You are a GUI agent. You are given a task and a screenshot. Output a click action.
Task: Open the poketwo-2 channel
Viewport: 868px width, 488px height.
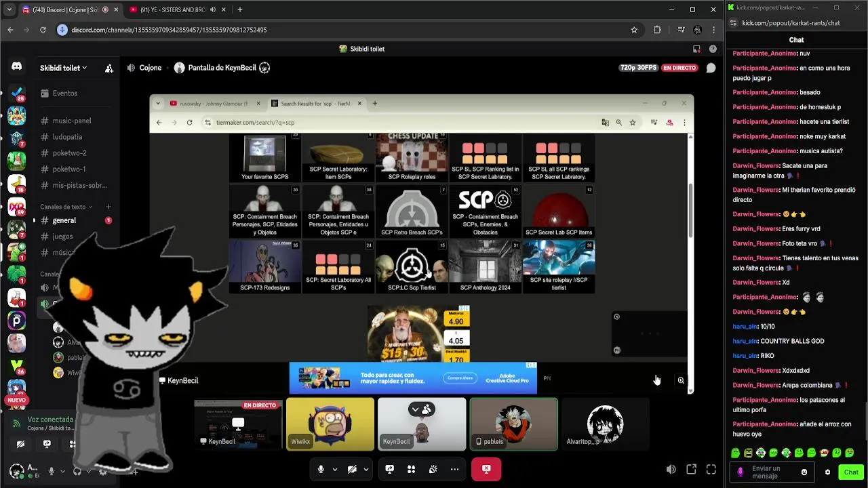pyautogui.click(x=76, y=153)
